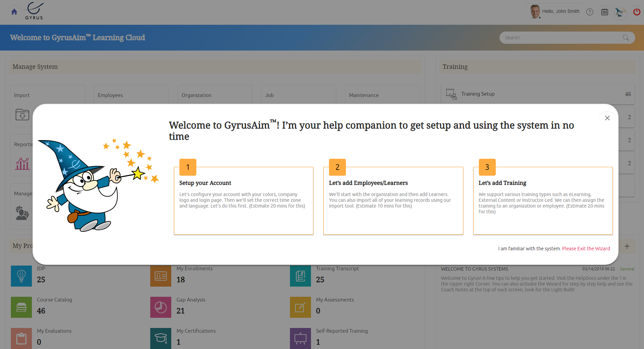This screenshot has height=349, width=644.
Task: Click the Home icon in header
Action: 14,12
